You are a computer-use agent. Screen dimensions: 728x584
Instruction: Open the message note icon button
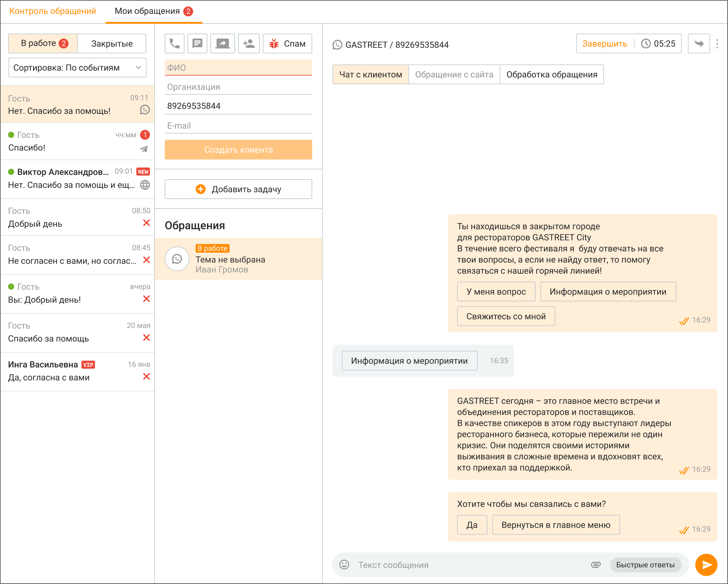[x=197, y=43]
